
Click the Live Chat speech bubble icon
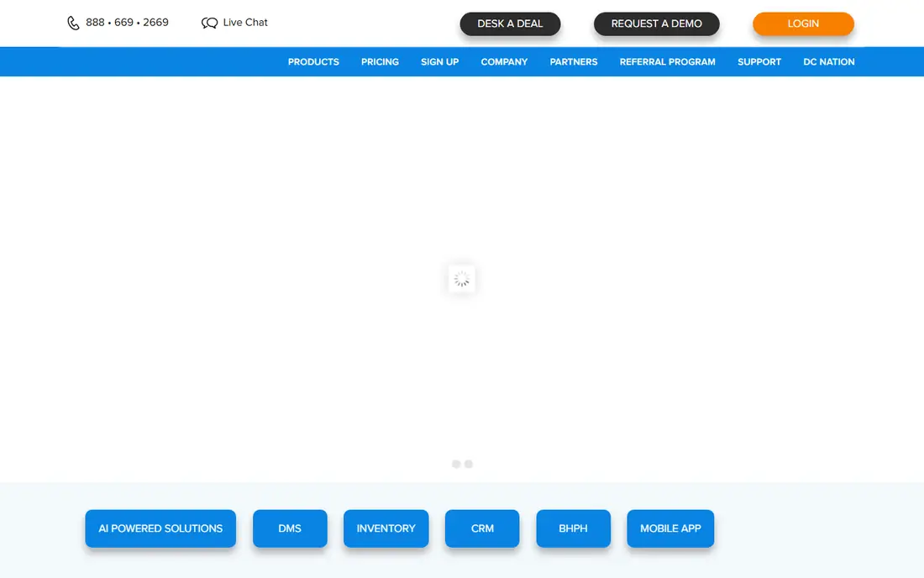(x=209, y=23)
